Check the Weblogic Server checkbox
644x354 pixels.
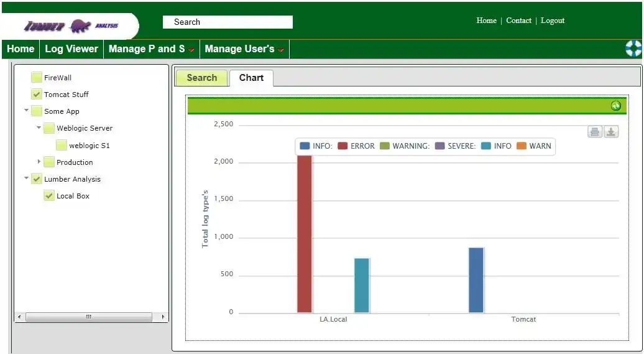click(x=49, y=128)
